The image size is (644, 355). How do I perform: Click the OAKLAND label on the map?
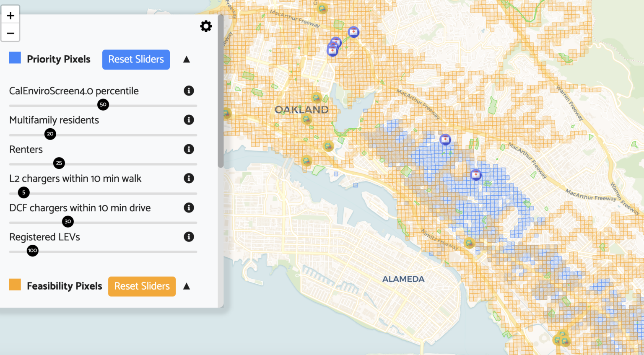click(301, 110)
